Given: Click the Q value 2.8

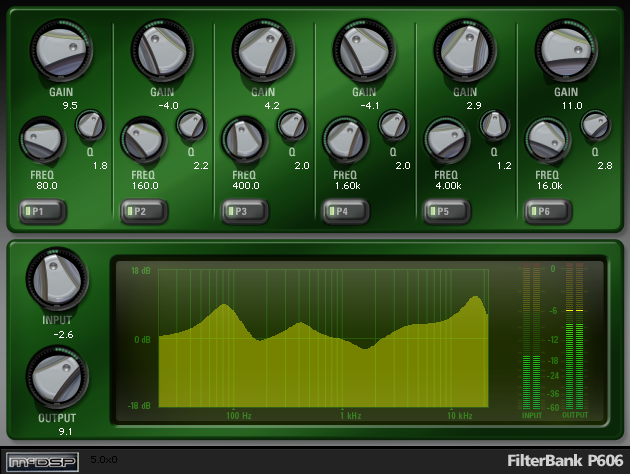Looking at the screenshot, I should tap(605, 165).
